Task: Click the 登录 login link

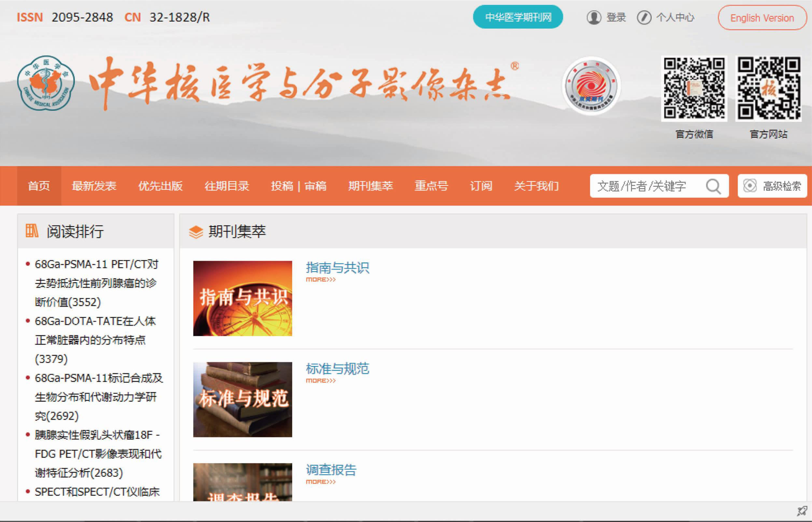Action: coord(616,17)
